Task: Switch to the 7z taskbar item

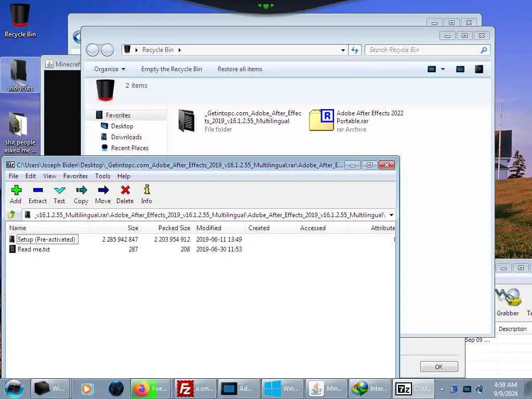Action: [413, 389]
